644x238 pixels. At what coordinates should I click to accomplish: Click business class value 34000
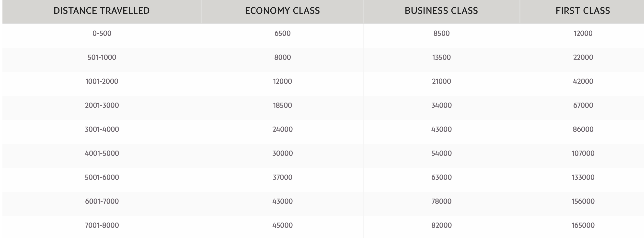click(x=441, y=105)
